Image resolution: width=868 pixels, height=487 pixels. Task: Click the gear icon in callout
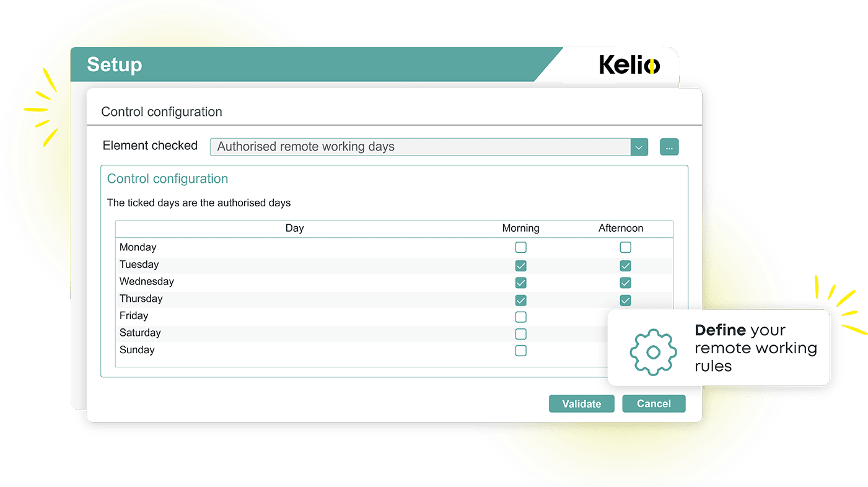[652, 353]
